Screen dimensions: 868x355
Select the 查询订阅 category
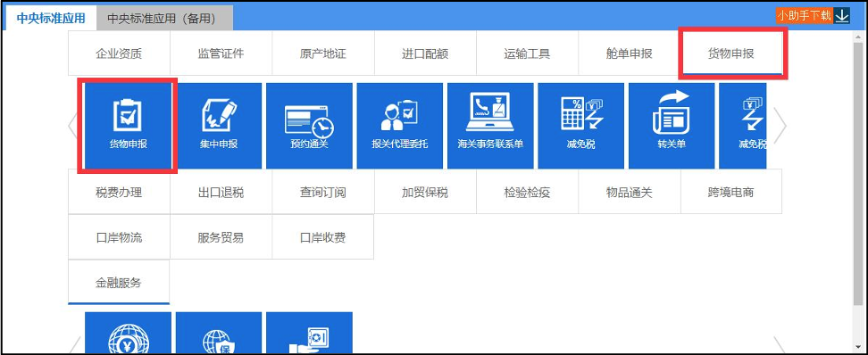tap(322, 192)
